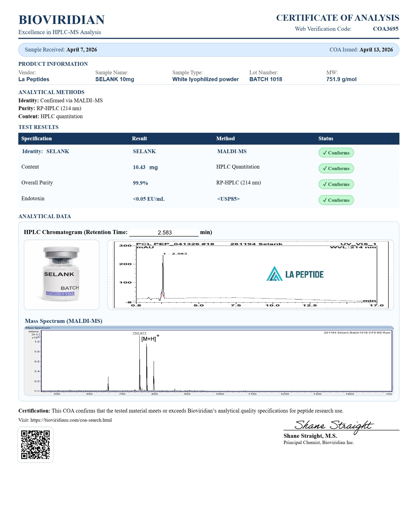Click the Specification column header
This screenshot has width=411, height=532.
click(37, 139)
